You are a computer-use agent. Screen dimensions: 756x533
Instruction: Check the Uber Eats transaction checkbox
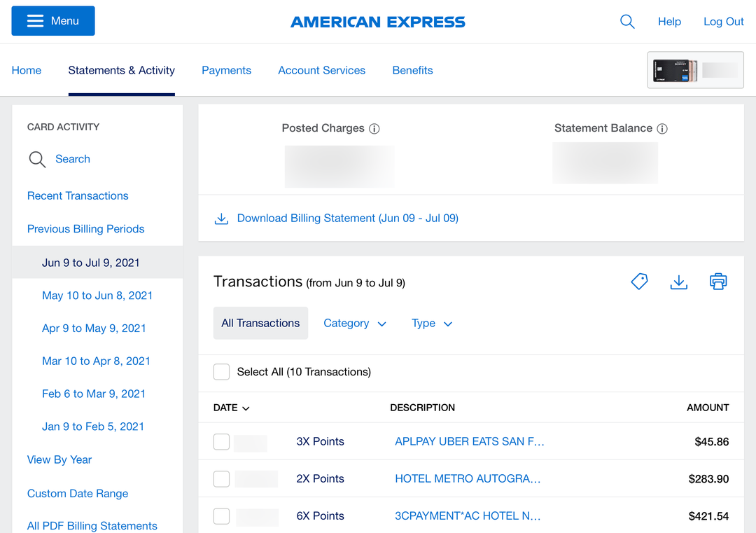(221, 442)
